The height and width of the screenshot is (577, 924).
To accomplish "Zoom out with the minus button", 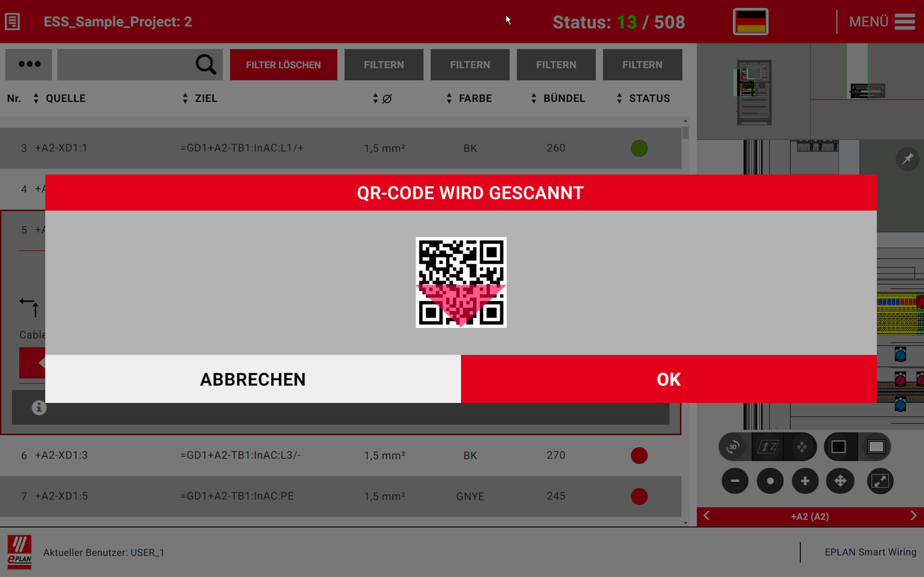I will 734,481.
